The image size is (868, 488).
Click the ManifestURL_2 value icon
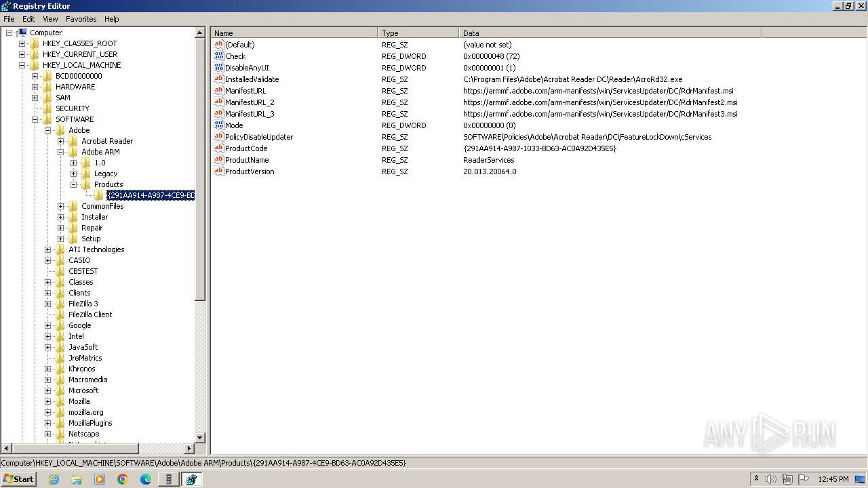tap(218, 102)
